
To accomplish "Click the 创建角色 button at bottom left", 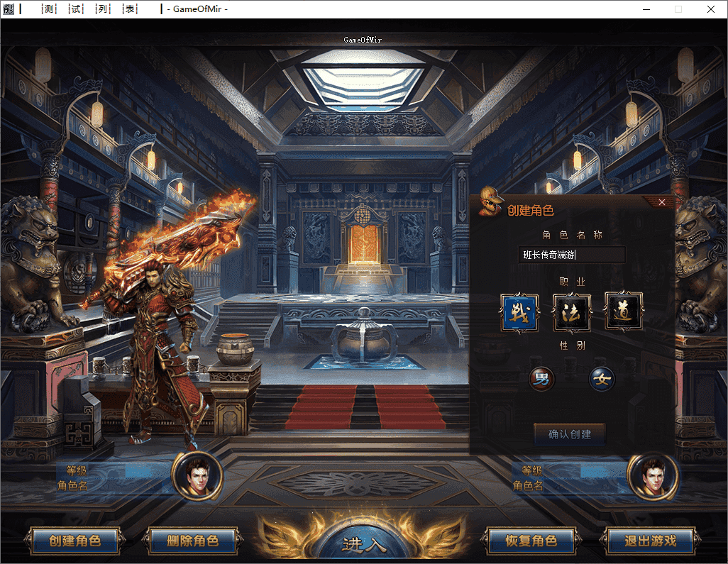I will coord(75,541).
